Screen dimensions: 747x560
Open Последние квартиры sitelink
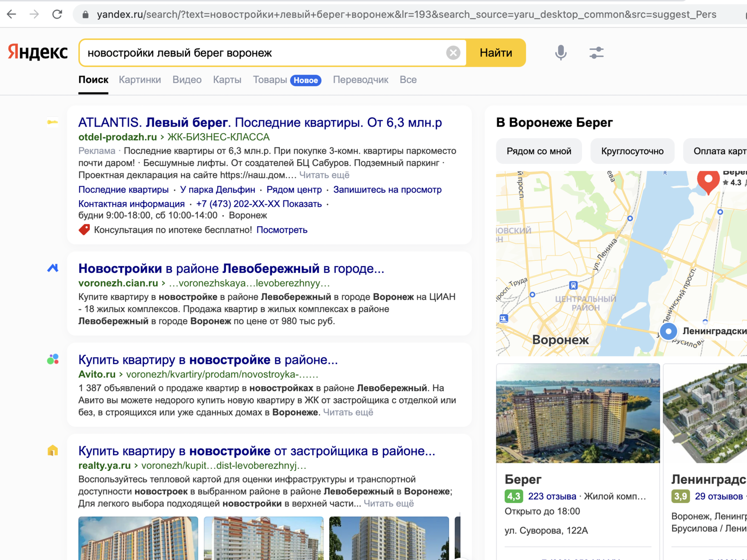coord(124,190)
